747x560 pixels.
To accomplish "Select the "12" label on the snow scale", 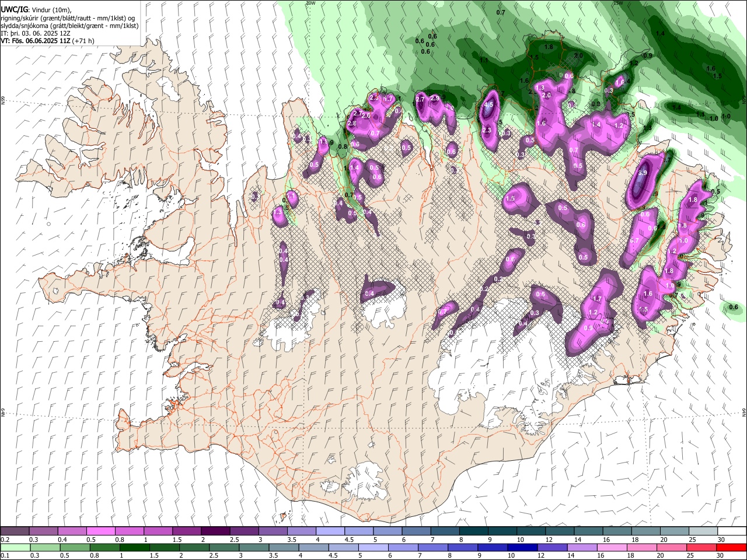I will [549, 540].
